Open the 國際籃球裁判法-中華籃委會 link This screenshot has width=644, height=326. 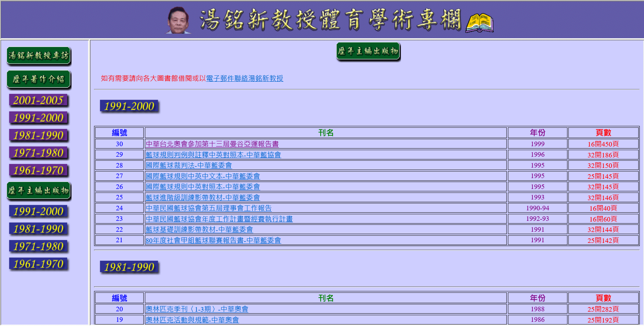[189, 165]
